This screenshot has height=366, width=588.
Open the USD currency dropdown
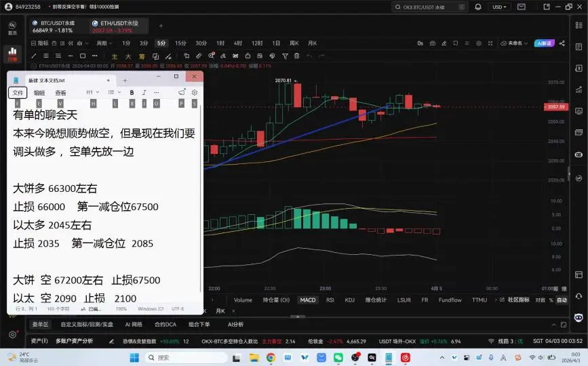point(499,7)
